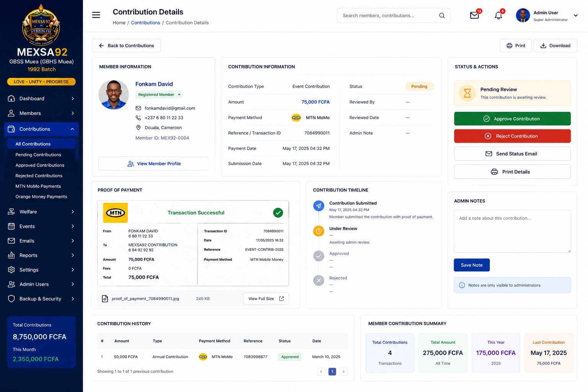Go to next history page arrow

(343, 371)
